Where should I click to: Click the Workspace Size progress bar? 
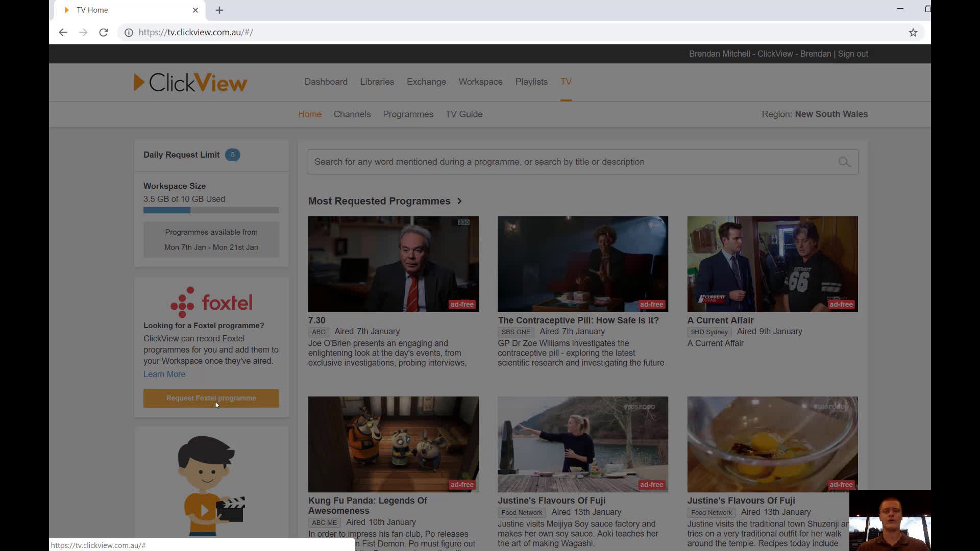[211, 210]
